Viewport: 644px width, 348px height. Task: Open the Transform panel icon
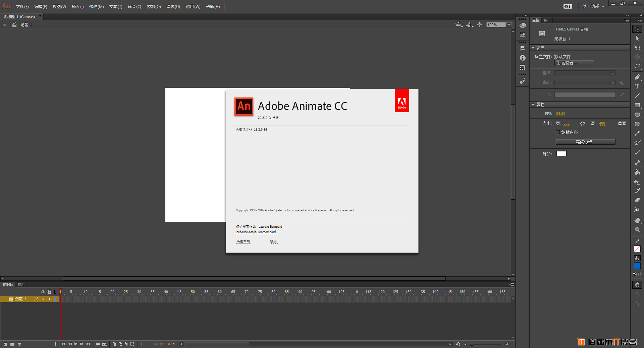click(x=523, y=67)
